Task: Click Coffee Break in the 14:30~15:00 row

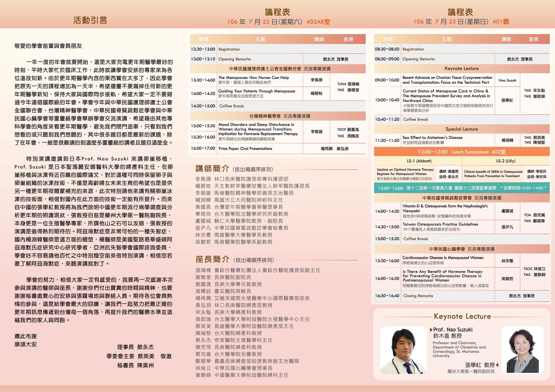Action: tap(232, 106)
